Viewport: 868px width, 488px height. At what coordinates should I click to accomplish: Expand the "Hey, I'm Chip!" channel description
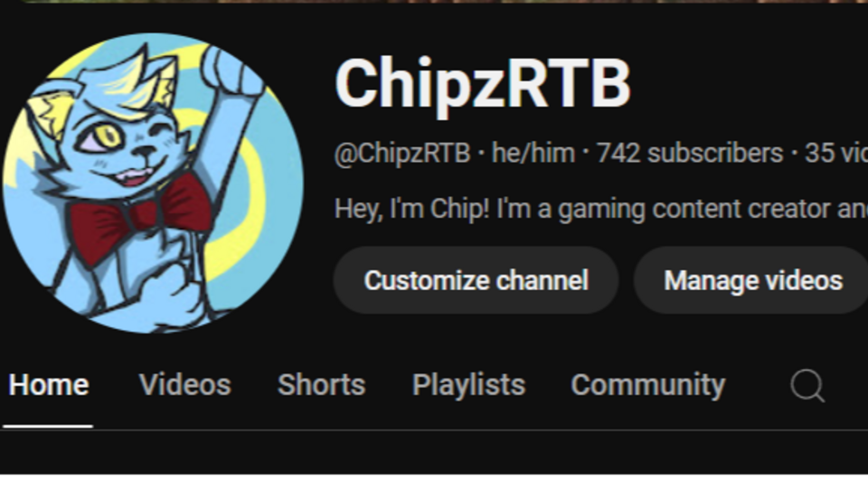click(601, 209)
